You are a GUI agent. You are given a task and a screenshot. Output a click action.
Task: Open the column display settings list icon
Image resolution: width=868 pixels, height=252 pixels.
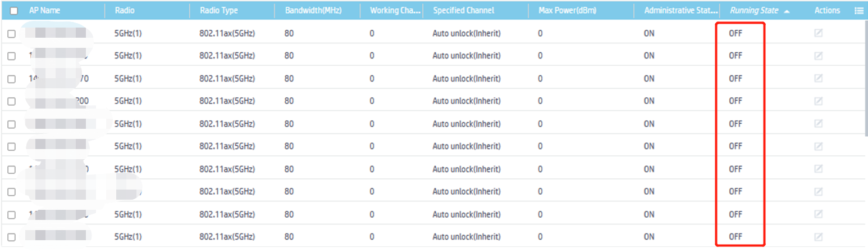coord(858,11)
